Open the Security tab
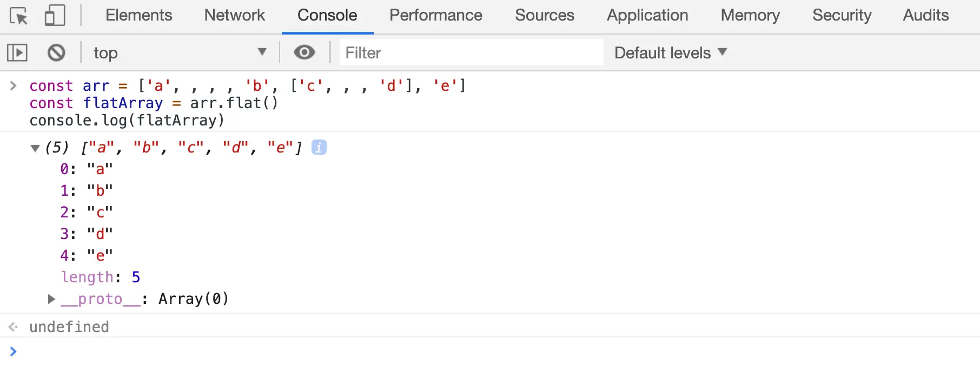 pyautogui.click(x=842, y=15)
